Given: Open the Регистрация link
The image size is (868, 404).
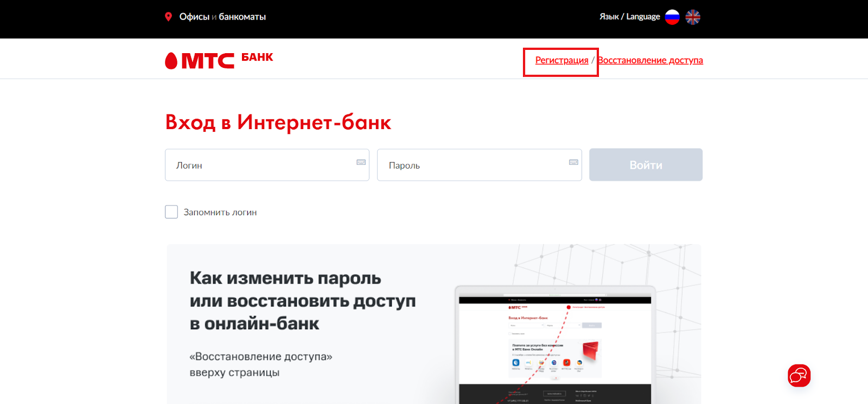Looking at the screenshot, I should click(x=561, y=60).
